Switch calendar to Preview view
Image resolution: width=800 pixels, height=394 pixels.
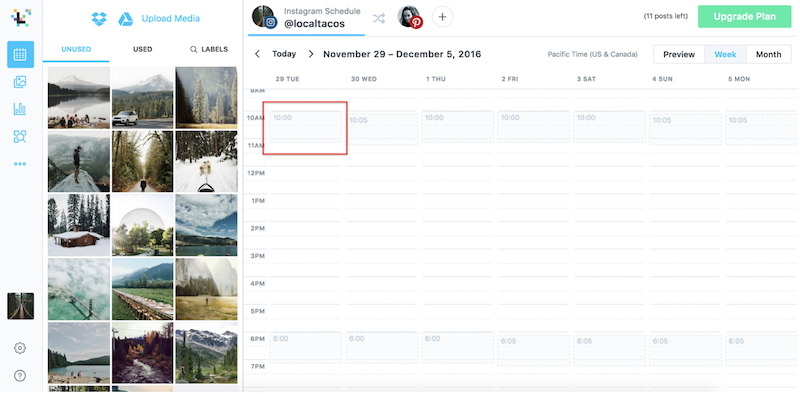click(679, 55)
